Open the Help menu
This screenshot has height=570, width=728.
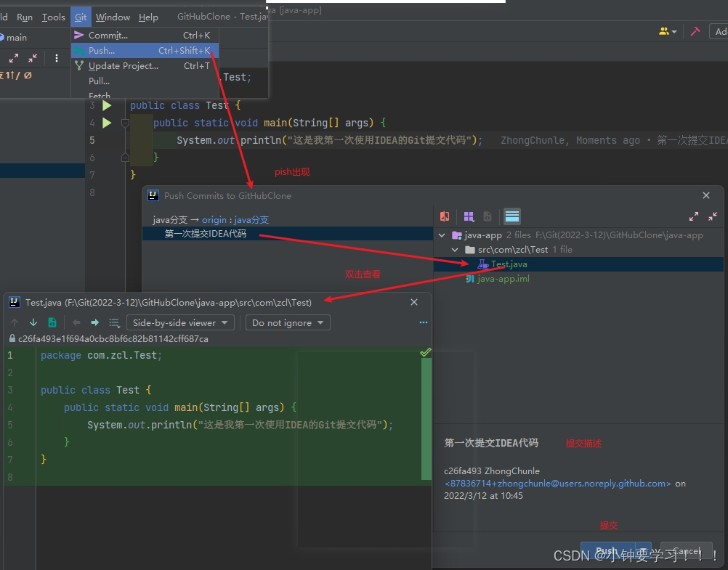click(x=148, y=17)
